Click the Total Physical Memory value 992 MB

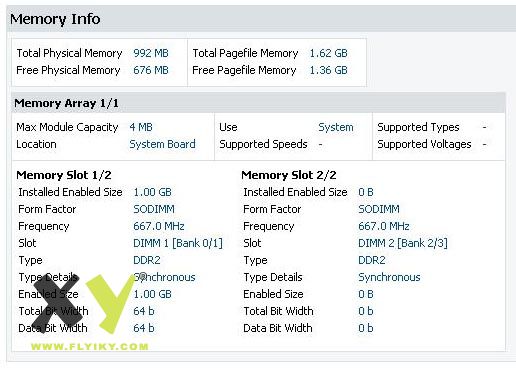click(151, 53)
